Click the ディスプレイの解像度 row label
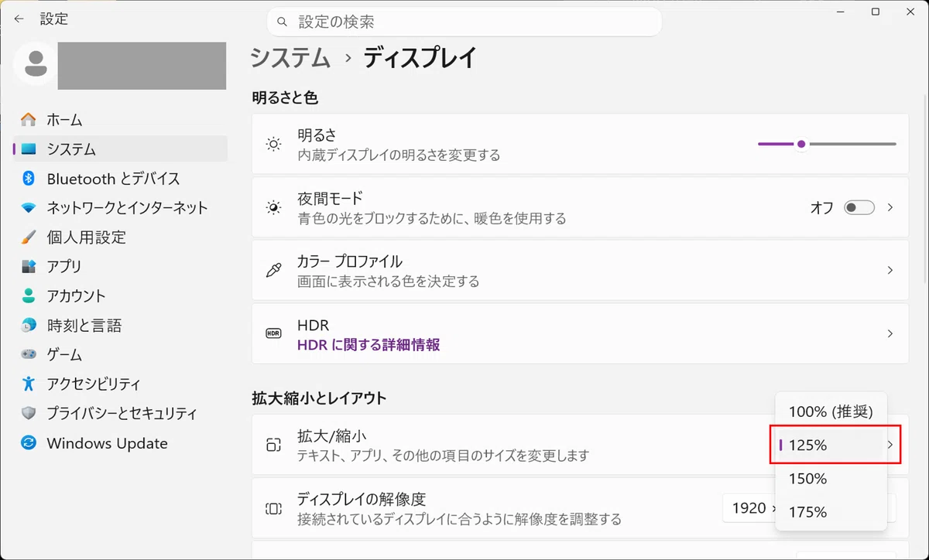The height and width of the screenshot is (560, 929). (x=362, y=499)
